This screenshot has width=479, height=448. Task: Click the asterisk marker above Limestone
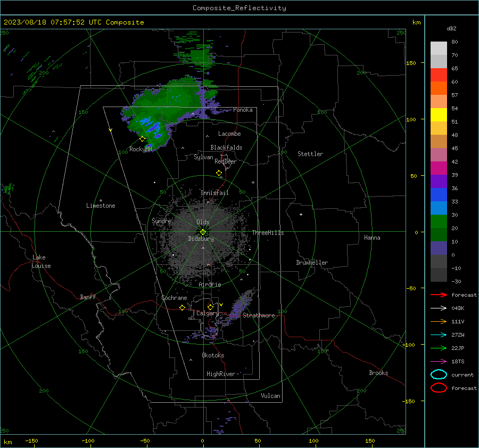click(x=101, y=201)
